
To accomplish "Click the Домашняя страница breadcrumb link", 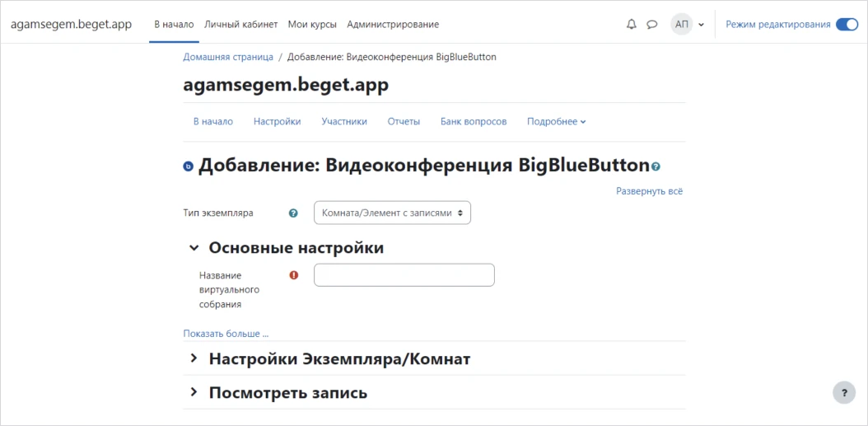I will tap(228, 57).
